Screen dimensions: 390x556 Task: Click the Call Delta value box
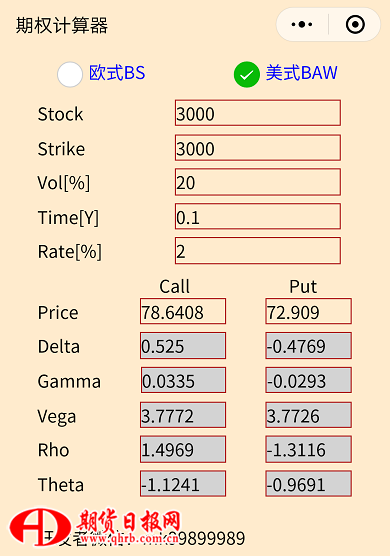[x=183, y=346]
